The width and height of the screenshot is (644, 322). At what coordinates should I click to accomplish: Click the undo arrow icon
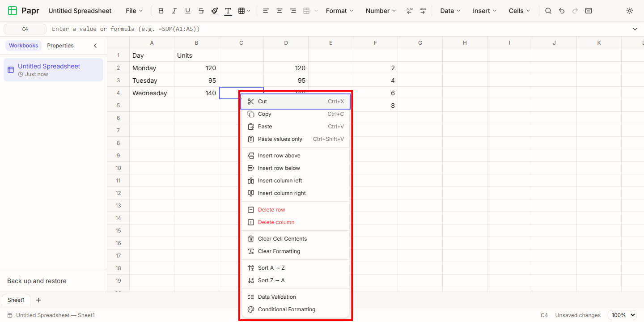tap(562, 11)
